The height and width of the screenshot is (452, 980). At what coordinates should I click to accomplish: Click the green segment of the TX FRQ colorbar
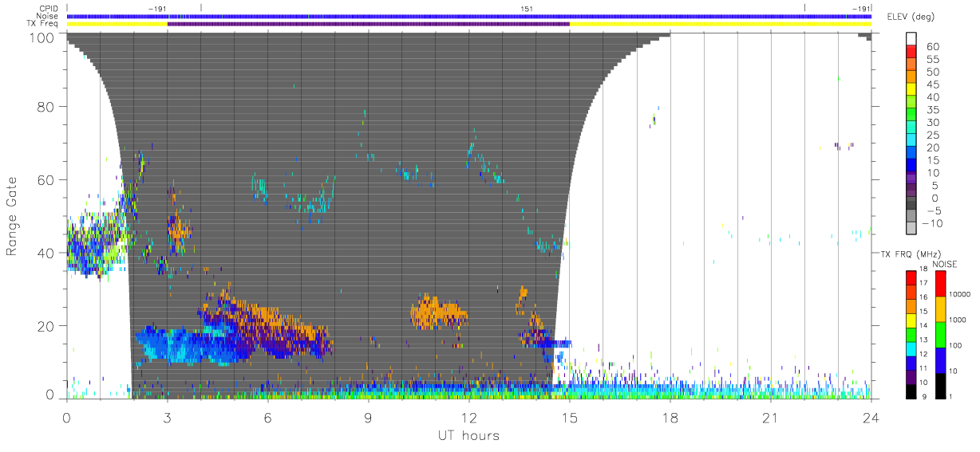[x=911, y=333]
